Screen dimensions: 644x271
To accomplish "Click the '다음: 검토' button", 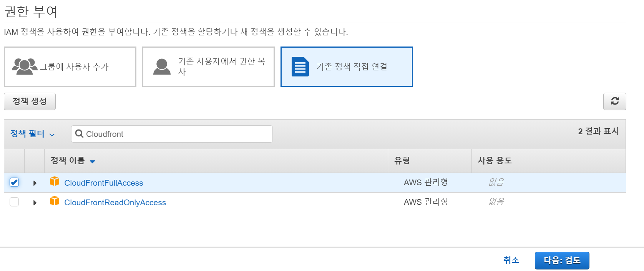I will 562,260.
